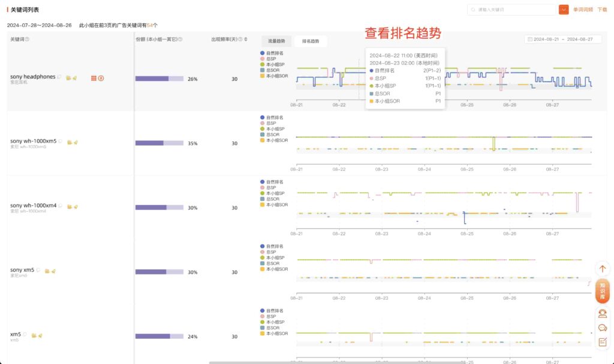Click the back-to-top arrow button
614x364 pixels.
click(603, 269)
